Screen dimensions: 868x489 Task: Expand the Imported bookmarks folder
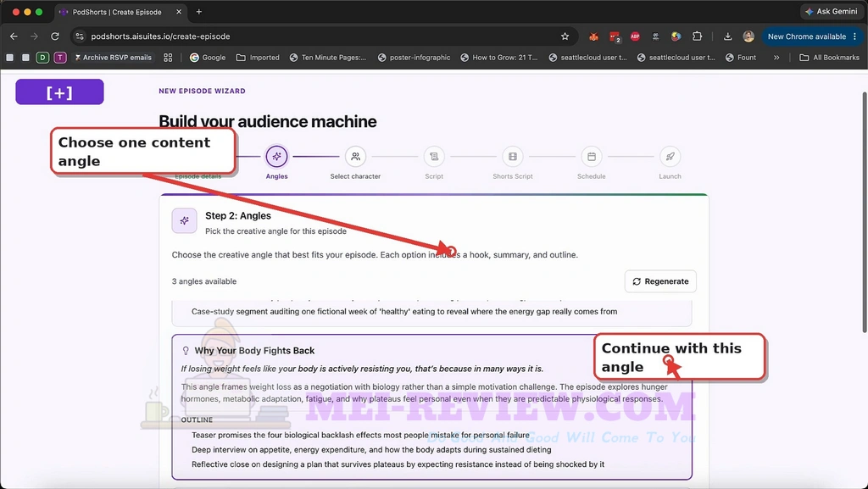[258, 58]
